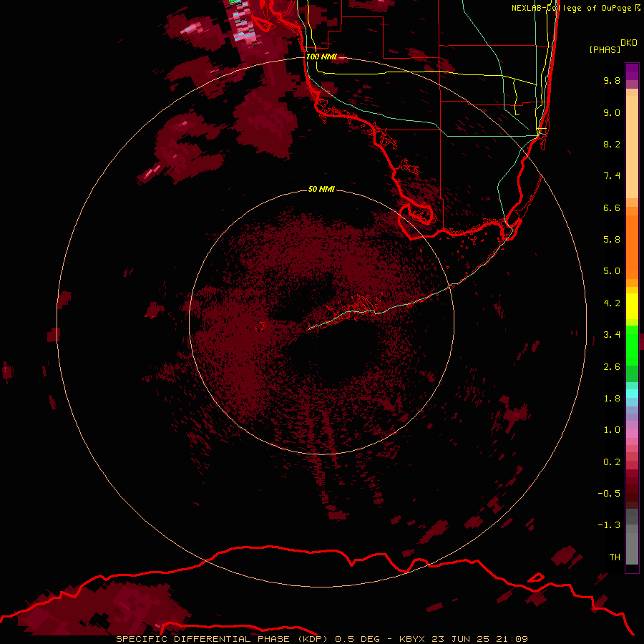Click the 100 NMI range ring label
The image size is (644, 644).
(321, 57)
